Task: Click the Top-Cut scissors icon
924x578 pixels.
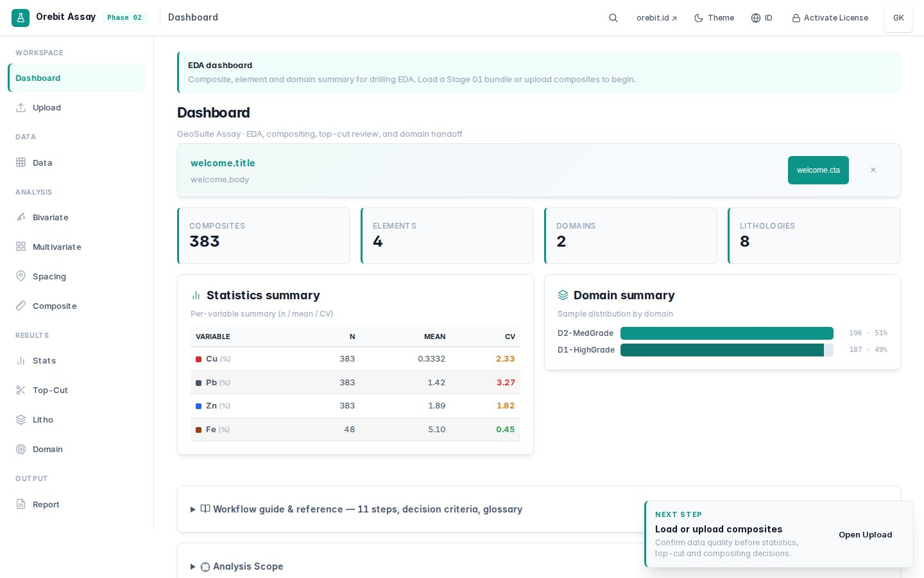Action: 21,390
